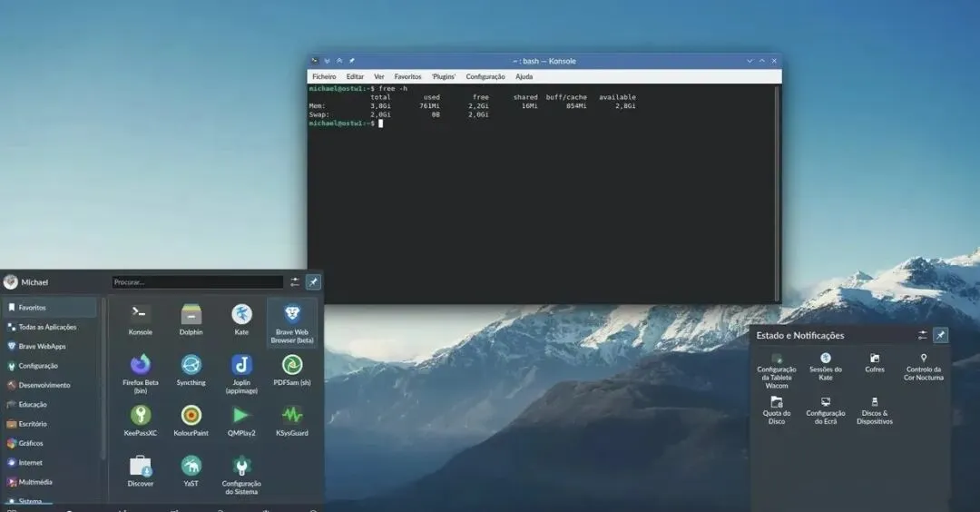The height and width of the screenshot is (512, 980).
Task: Launch Konsole from the favorites grid
Action: tap(140, 320)
